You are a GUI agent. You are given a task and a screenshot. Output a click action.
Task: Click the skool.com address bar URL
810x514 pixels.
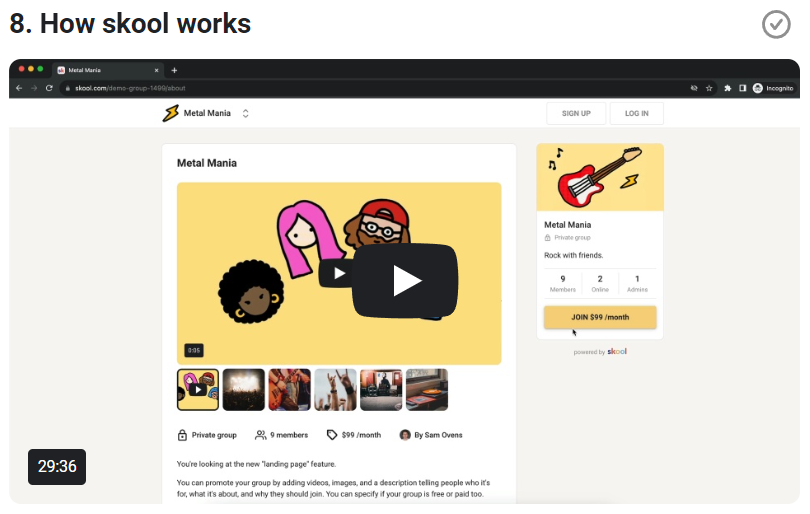tap(130, 88)
